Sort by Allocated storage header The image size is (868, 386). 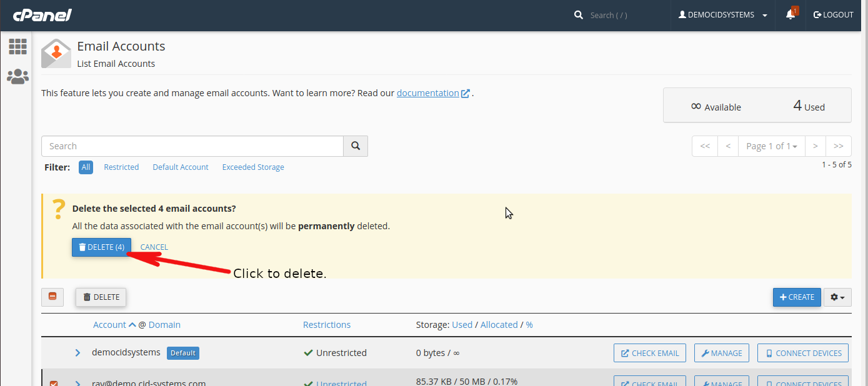pos(499,325)
